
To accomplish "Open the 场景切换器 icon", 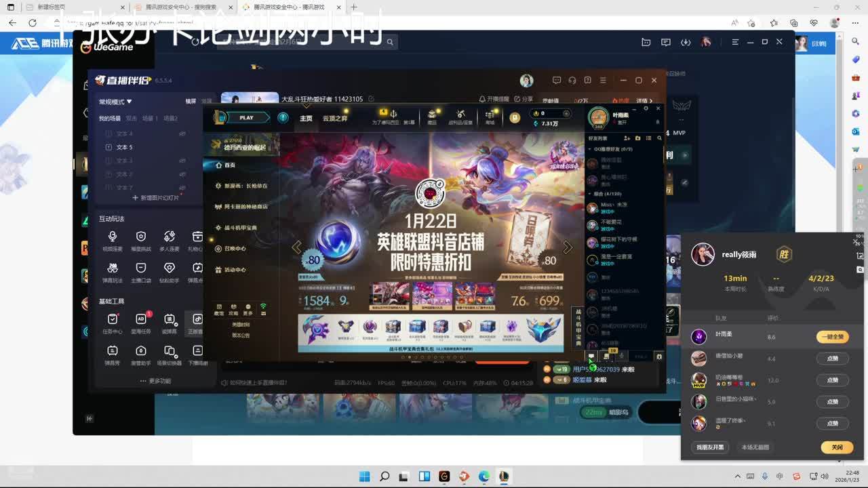I will pos(170,351).
